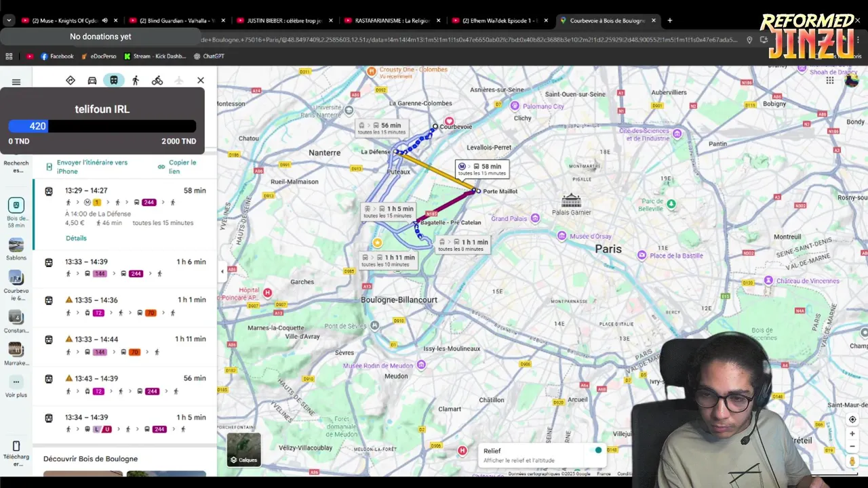Open a new browser tab
The image size is (868, 488).
click(670, 20)
